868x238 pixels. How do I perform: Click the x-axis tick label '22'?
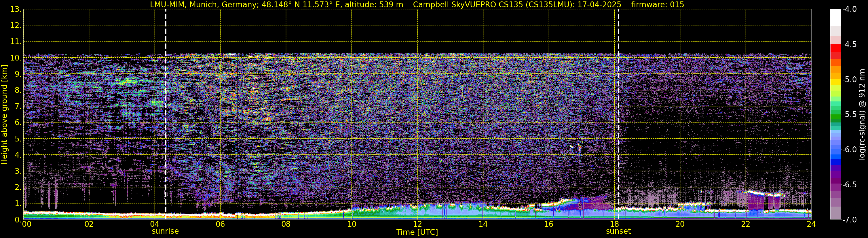tap(745, 224)
